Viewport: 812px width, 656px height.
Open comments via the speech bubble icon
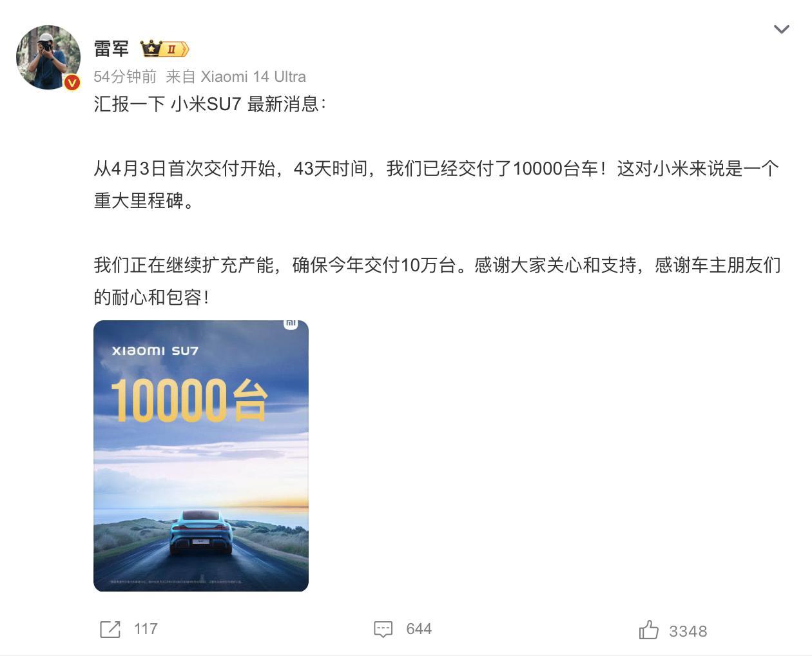coord(383,629)
